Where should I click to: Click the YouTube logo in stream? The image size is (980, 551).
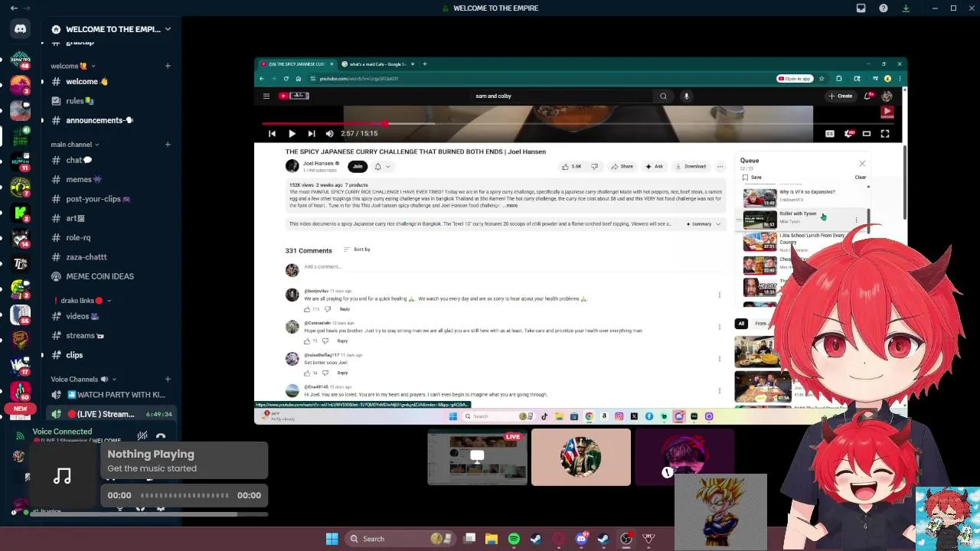pyautogui.click(x=293, y=96)
